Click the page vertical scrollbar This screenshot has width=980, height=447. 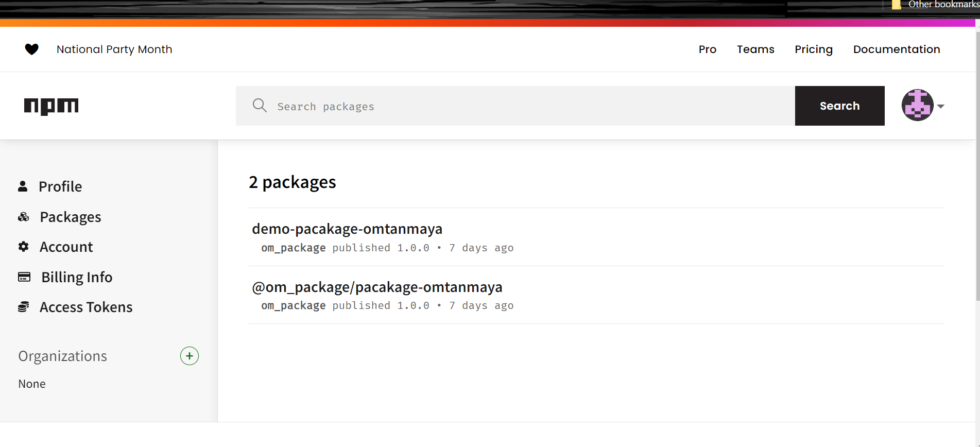(977, 165)
